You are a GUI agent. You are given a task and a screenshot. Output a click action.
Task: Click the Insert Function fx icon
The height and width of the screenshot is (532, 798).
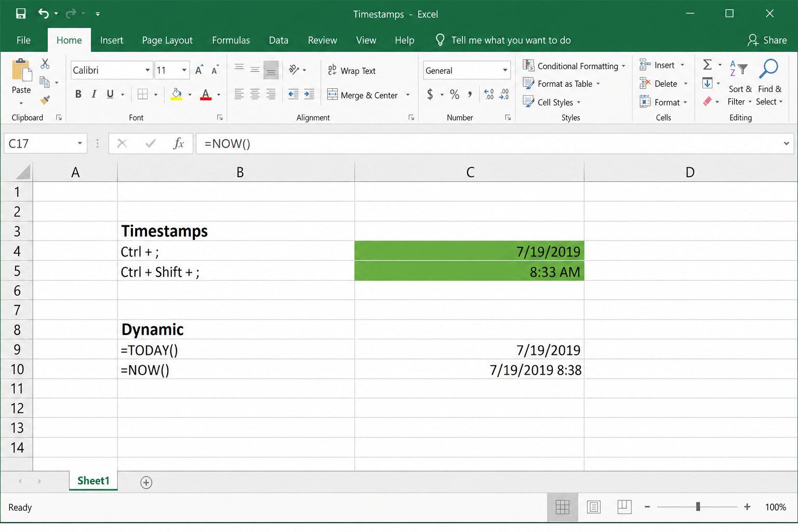[x=178, y=143]
